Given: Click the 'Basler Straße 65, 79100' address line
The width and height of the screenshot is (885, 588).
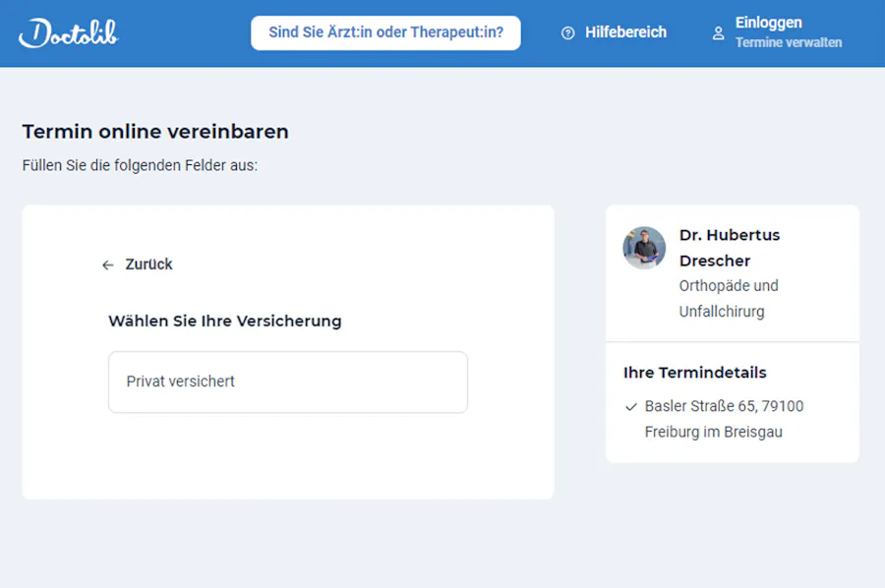Looking at the screenshot, I should (724, 406).
